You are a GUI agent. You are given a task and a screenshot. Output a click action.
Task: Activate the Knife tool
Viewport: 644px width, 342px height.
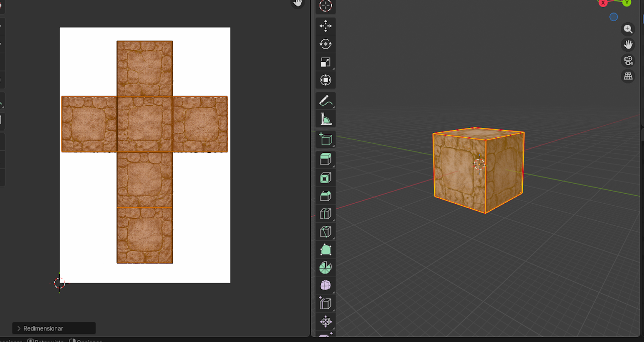point(326,232)
